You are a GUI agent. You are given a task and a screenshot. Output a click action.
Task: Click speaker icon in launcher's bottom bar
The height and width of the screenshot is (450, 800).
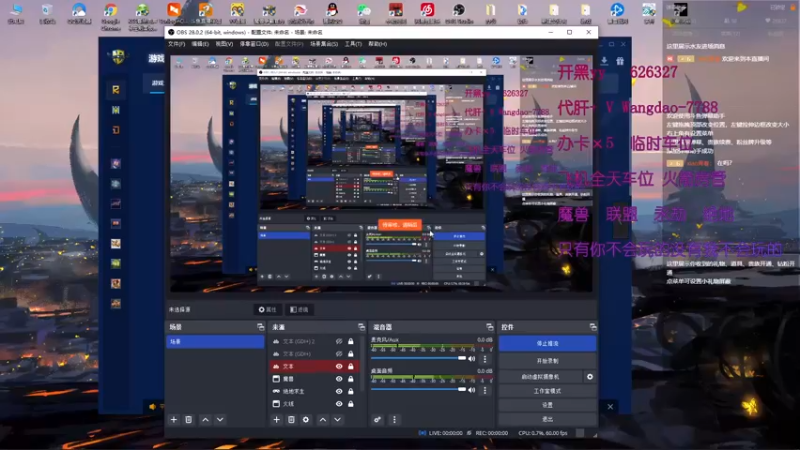coord(153,407)
